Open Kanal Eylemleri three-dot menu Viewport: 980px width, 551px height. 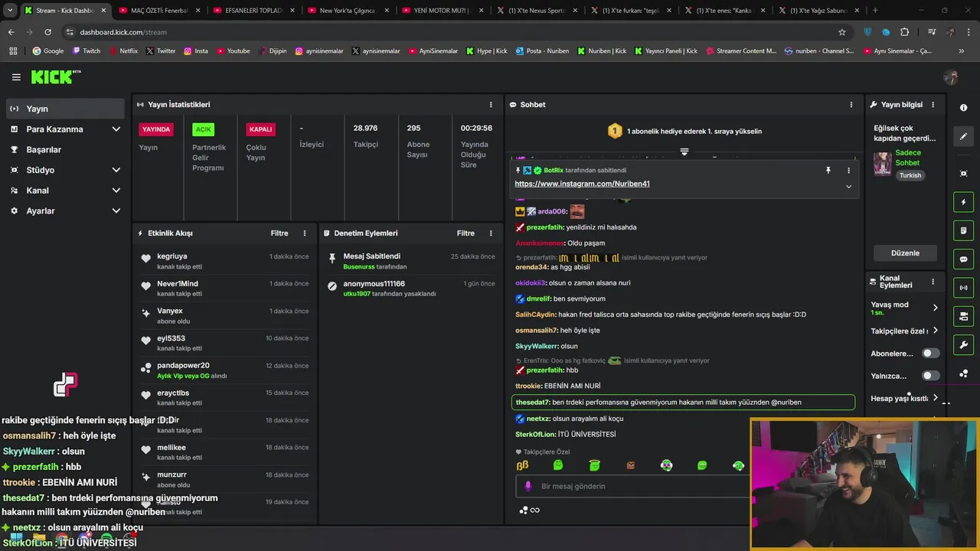[x=933, y=282]
